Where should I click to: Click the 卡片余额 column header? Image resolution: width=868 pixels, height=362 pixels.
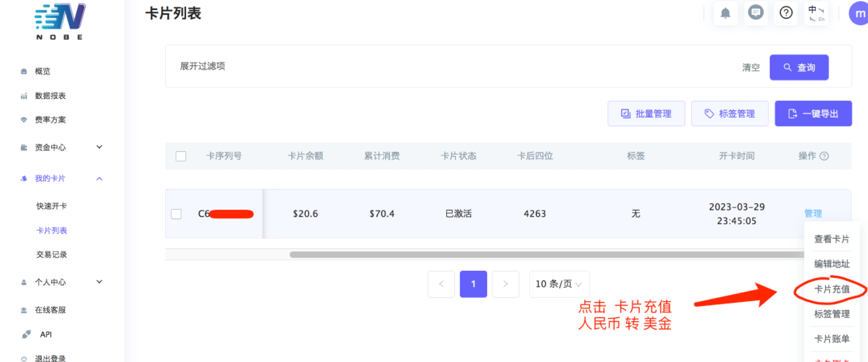click(x=306, y=156)
